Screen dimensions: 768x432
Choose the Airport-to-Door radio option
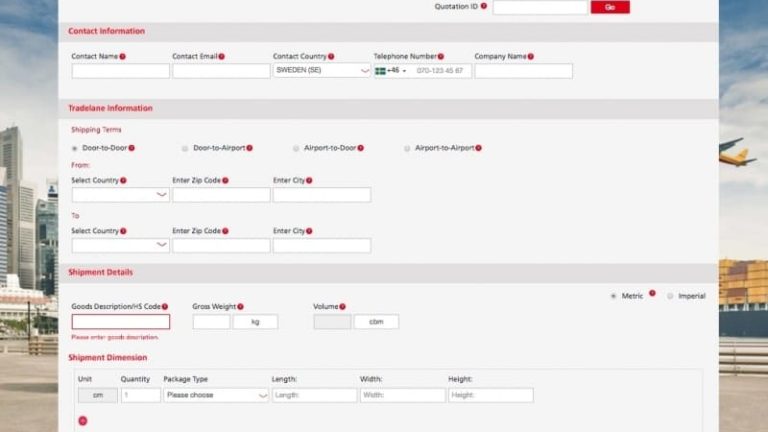(x=296, y=148)
